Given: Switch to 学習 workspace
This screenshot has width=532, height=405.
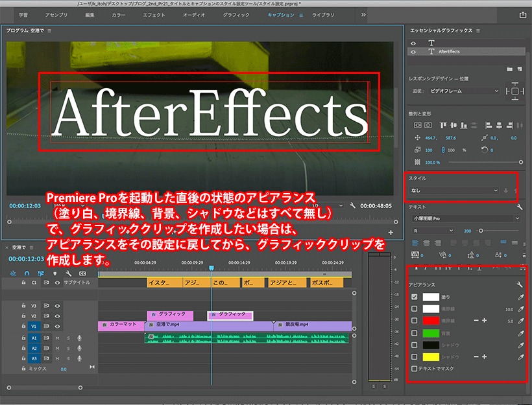Looking at the screenshot, I should pos(23,16).
